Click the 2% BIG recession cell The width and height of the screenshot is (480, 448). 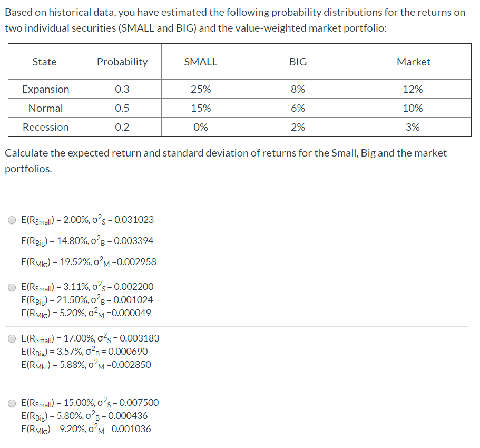[298, 127]
